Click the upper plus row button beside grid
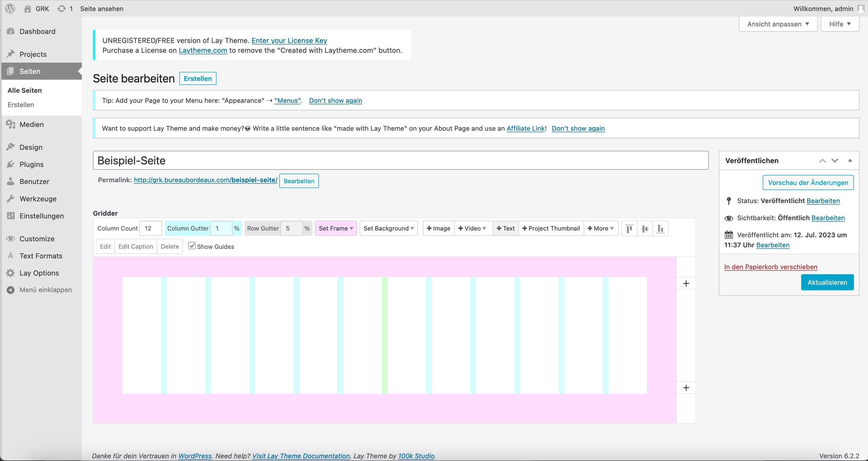 tap(686, 283)
